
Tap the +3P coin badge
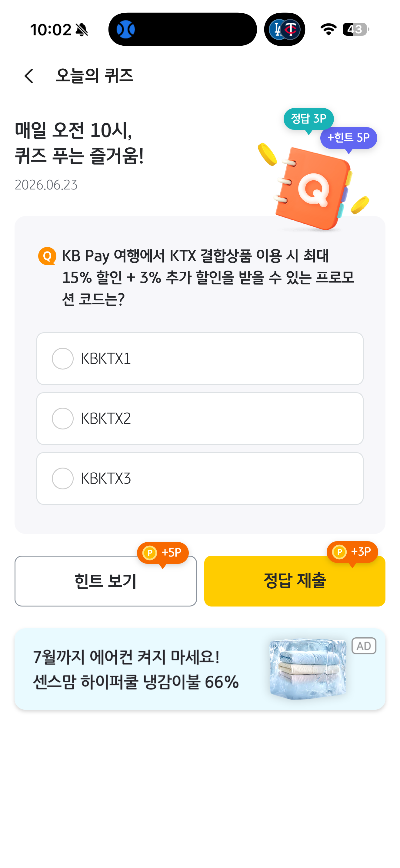tap(352, 553)
